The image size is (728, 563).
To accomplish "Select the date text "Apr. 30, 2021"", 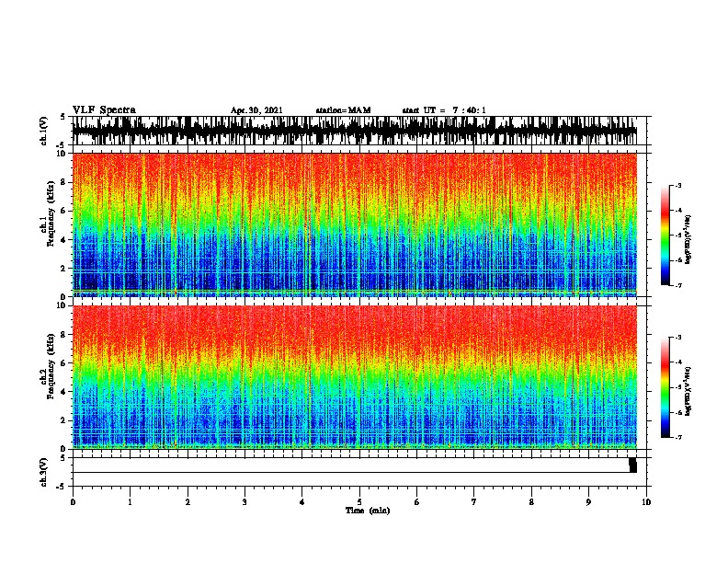I will click(256, 110).
